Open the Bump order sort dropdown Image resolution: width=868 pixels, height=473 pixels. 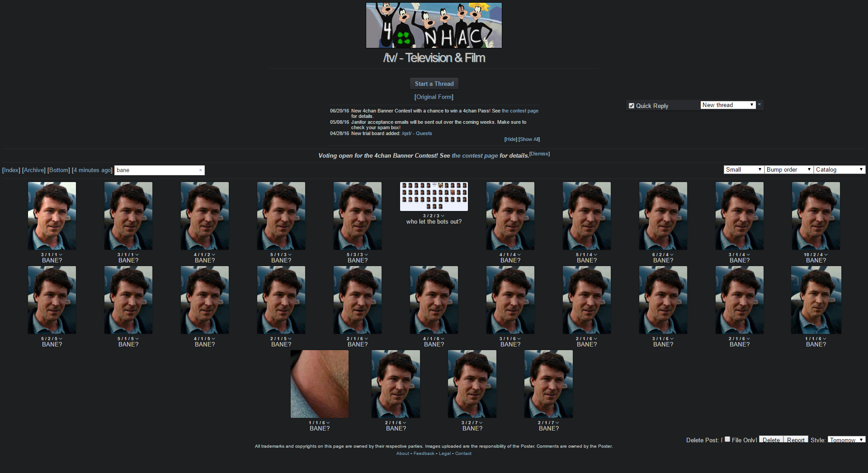click(x=789, y=169)
